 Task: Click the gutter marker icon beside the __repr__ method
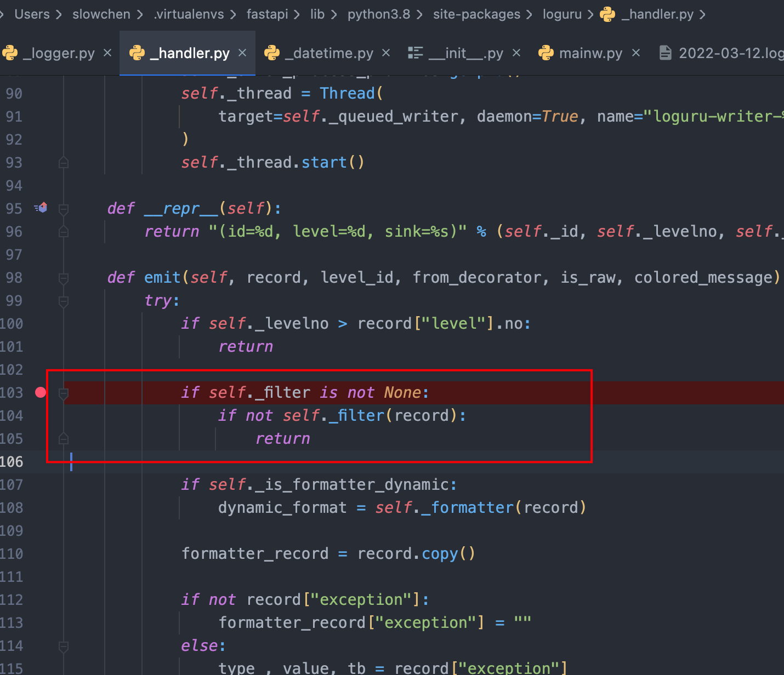(41, 208)
